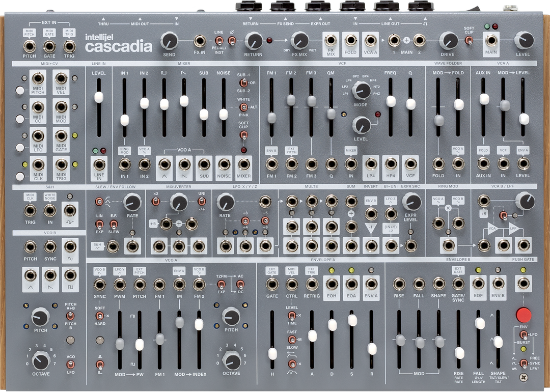Screen dimensions: 550x392
Task: Click the LFO RATE knob
Action: click(x=225, y=202)
